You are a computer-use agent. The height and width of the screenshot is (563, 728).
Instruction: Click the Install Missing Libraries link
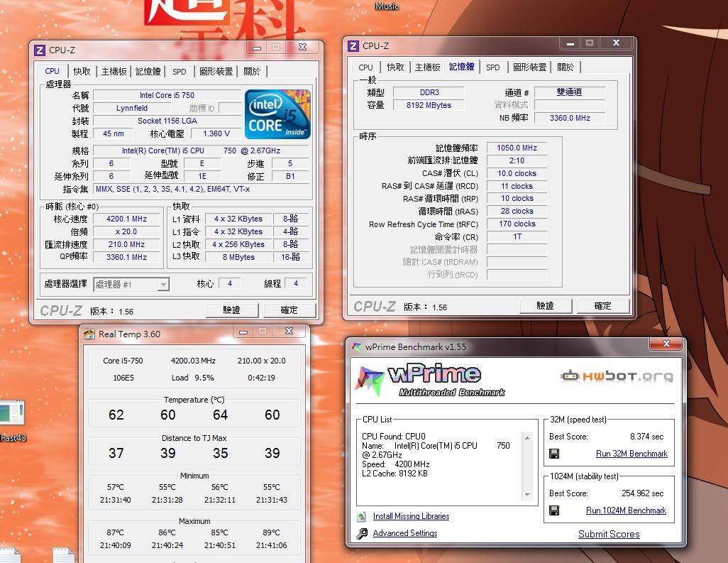coord(411,516)
